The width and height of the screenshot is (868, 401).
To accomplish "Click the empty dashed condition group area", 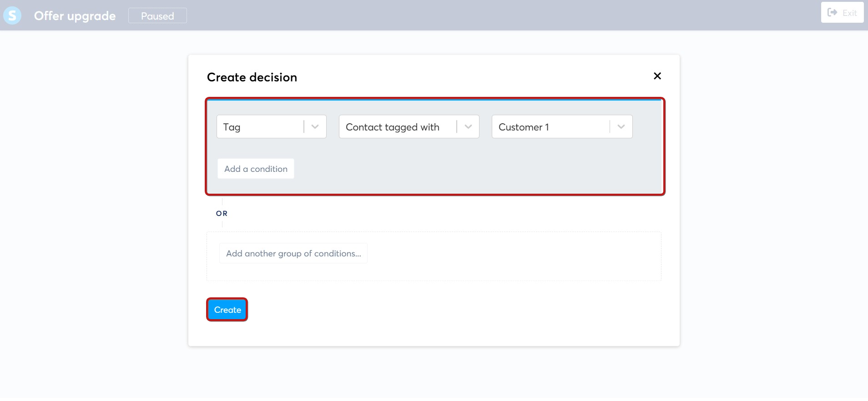I will [x=514, y=256].
